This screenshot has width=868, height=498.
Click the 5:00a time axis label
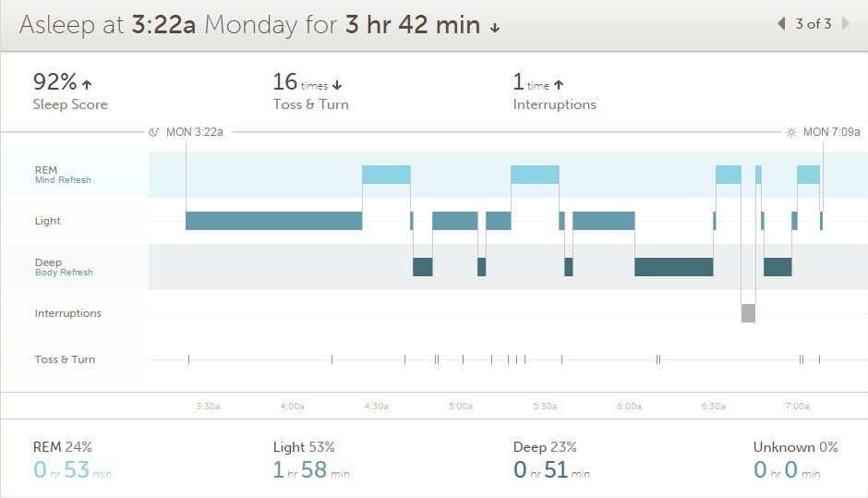coord(461,406)
